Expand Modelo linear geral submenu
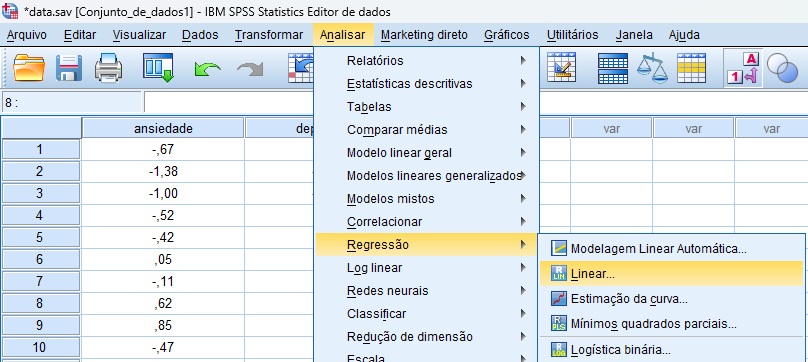Image resolution: width=808 pixels, height=362 pixels. (426, 153)
